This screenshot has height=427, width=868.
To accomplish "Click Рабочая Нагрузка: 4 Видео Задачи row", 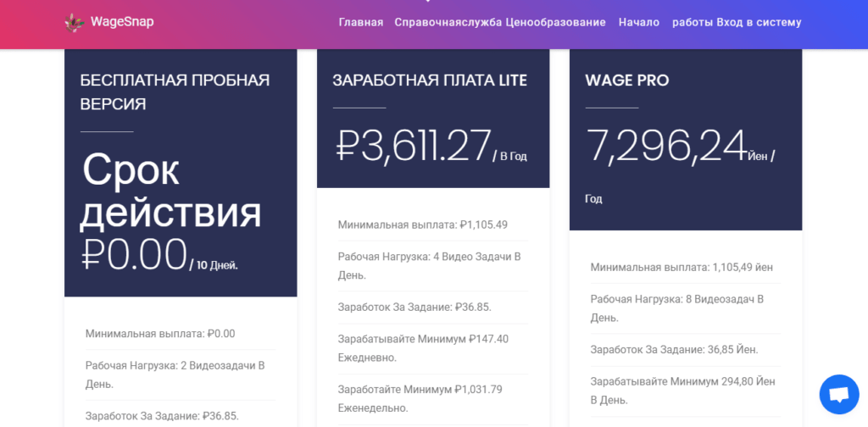I will coord(433,266).
